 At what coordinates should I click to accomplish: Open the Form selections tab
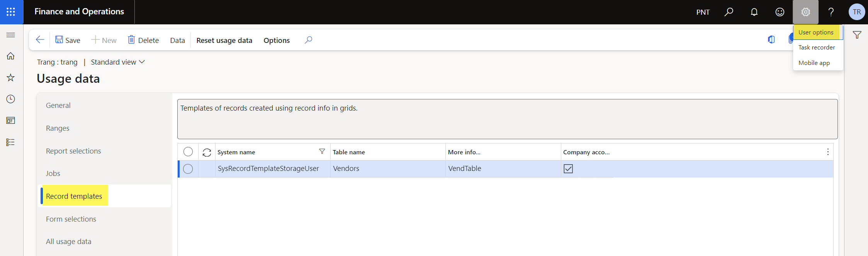[x=71, y=219]
